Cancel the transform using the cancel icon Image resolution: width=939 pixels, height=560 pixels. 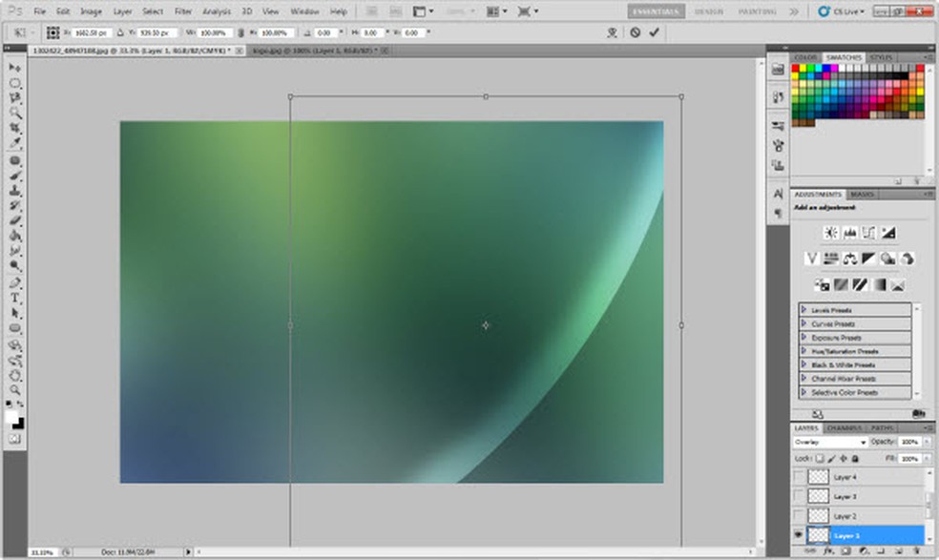pyautogui.click(x=635, y=32)
